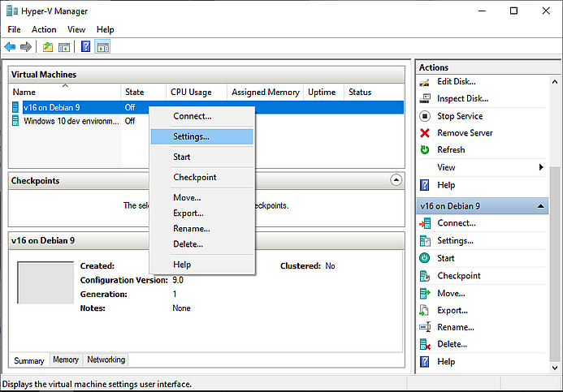Choose Delete... in the context menu

point(201,243)
